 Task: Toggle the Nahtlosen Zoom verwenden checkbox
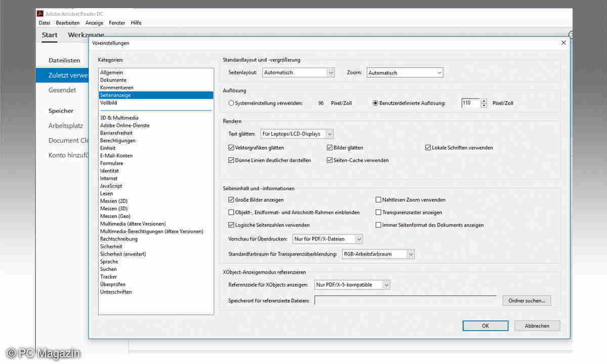pos(378,200)
